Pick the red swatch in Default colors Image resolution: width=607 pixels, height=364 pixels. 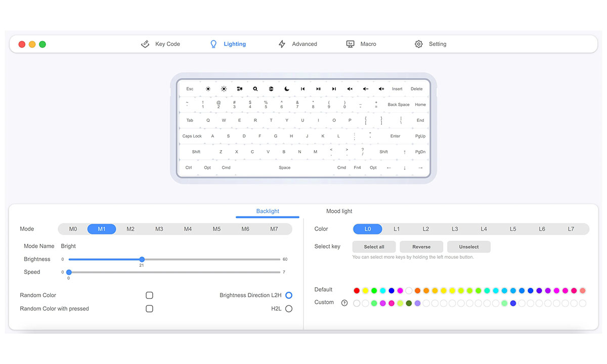(x=356, y=290)
